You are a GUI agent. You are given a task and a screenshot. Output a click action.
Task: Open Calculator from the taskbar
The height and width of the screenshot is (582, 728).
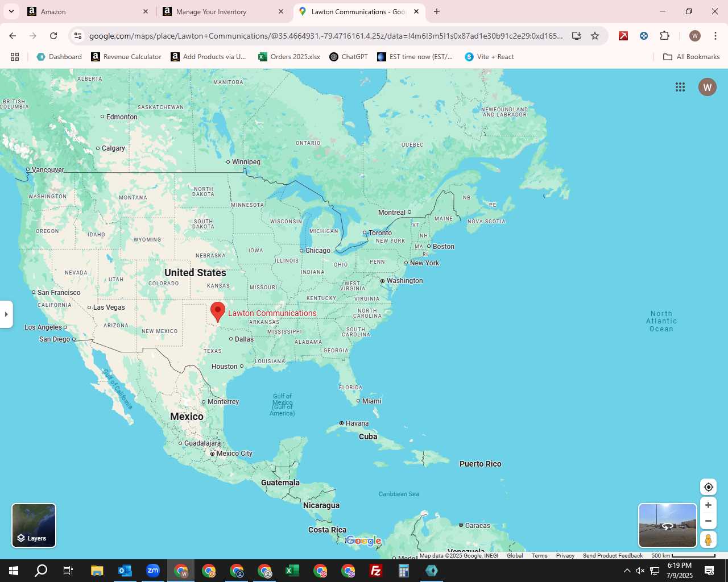click(404, 571)
